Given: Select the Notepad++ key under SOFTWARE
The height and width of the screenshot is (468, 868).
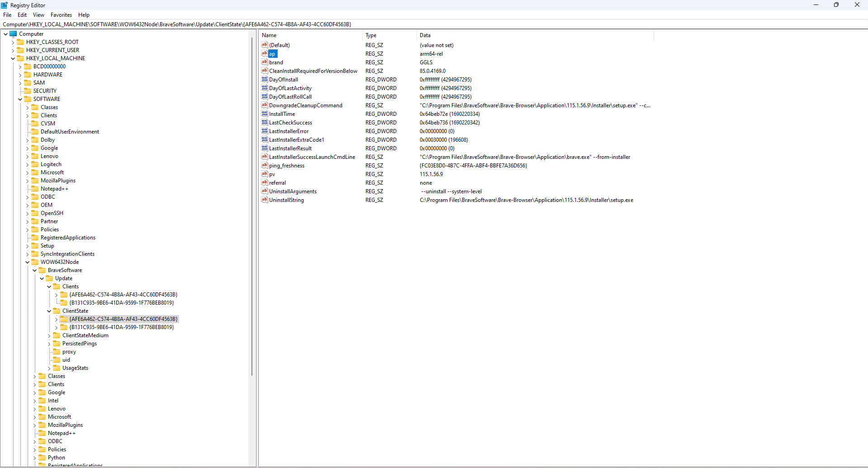Looking at the screenshot, I should tap(54, 189).
